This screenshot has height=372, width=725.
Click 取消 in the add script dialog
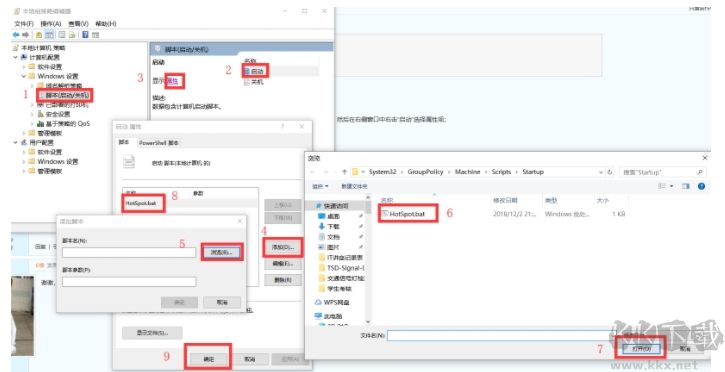click(222, 302)
